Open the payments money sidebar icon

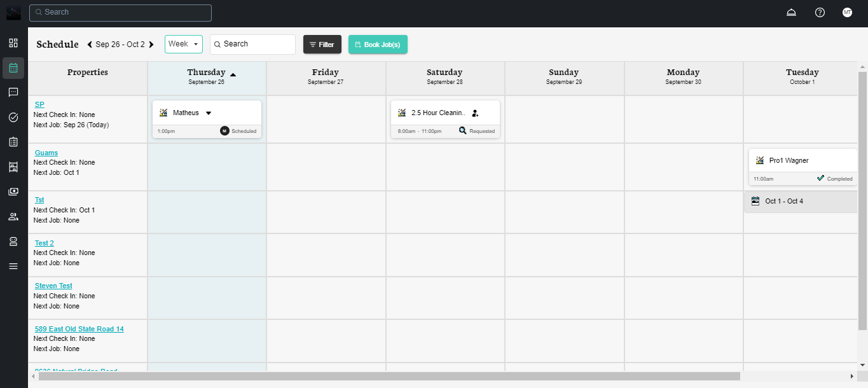pos(13,191)
